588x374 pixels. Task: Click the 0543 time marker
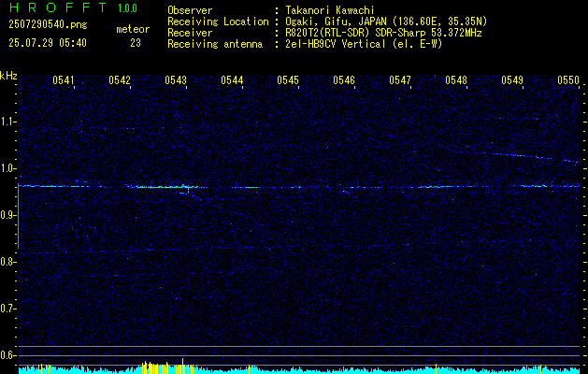(x=176, y=80)
